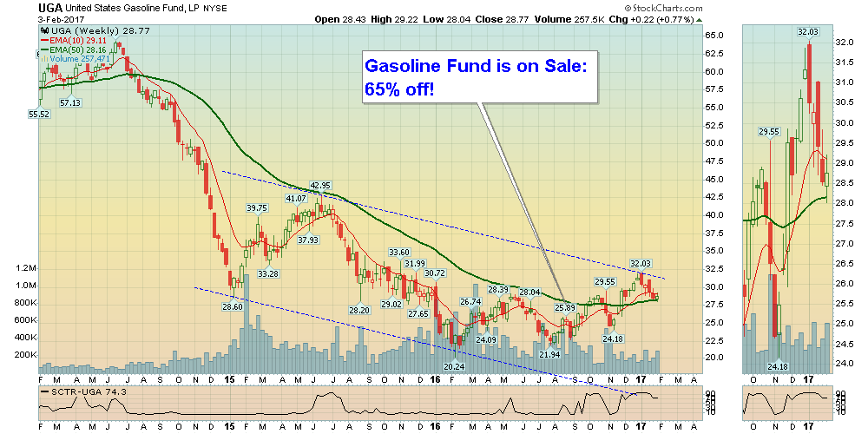
Task: Click the 800K volume axis label
Action: pyautogui.click(x=26, y=303)
